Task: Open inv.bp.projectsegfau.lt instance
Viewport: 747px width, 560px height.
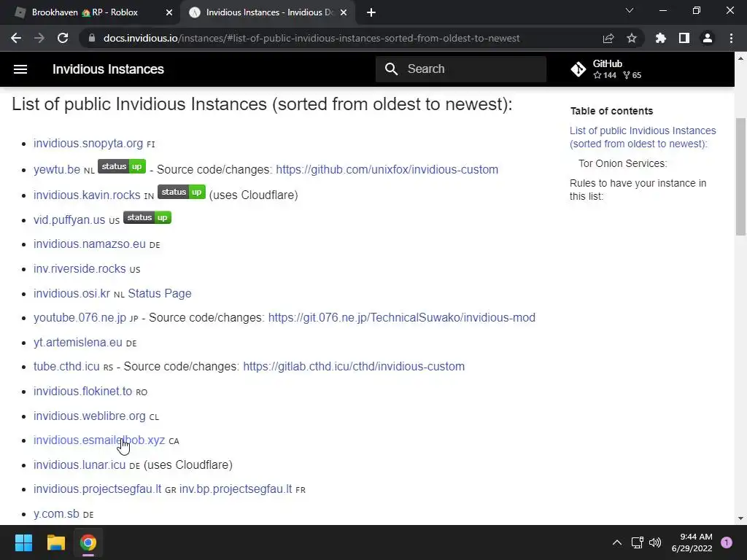Action: click(x=236, y=489)
